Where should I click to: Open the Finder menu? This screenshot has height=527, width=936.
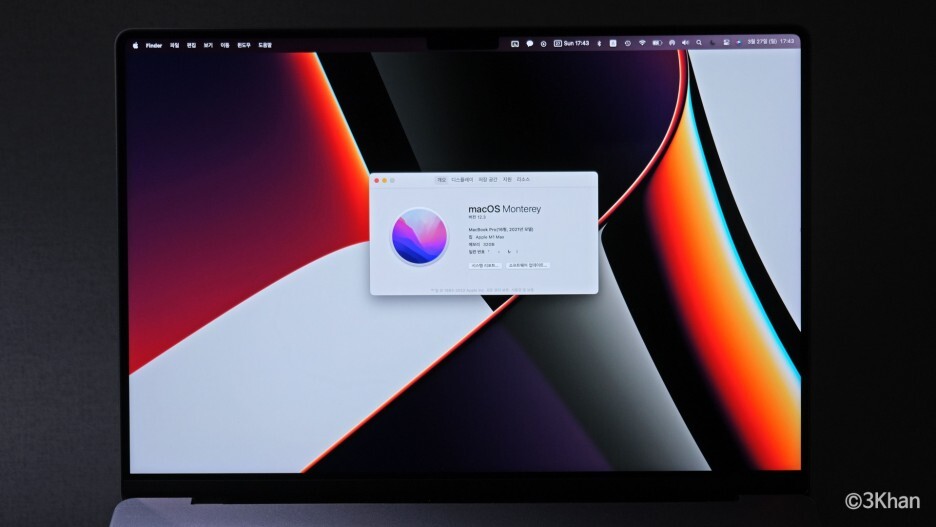coord(154,45)
